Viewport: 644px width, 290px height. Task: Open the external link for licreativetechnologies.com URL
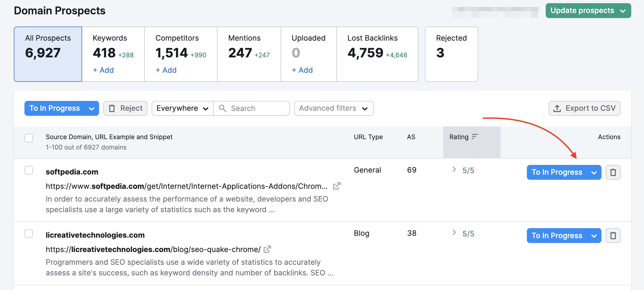(268, 249)
